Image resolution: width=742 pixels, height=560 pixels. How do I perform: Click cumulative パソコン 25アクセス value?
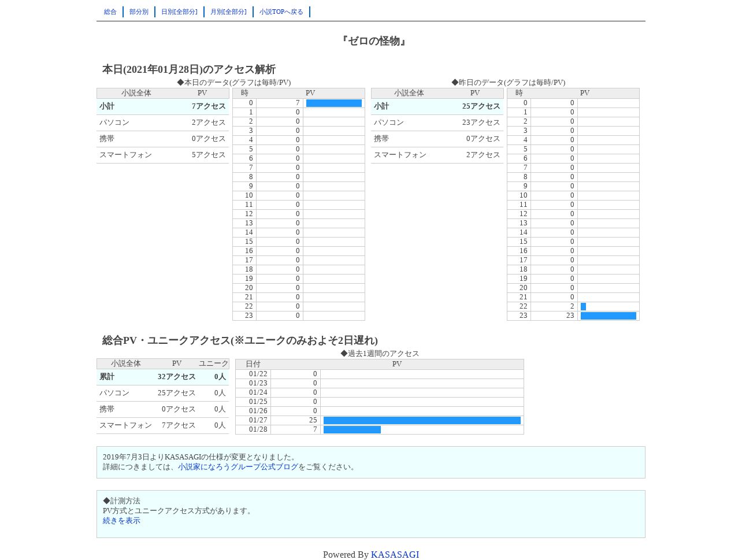[177, 393]
